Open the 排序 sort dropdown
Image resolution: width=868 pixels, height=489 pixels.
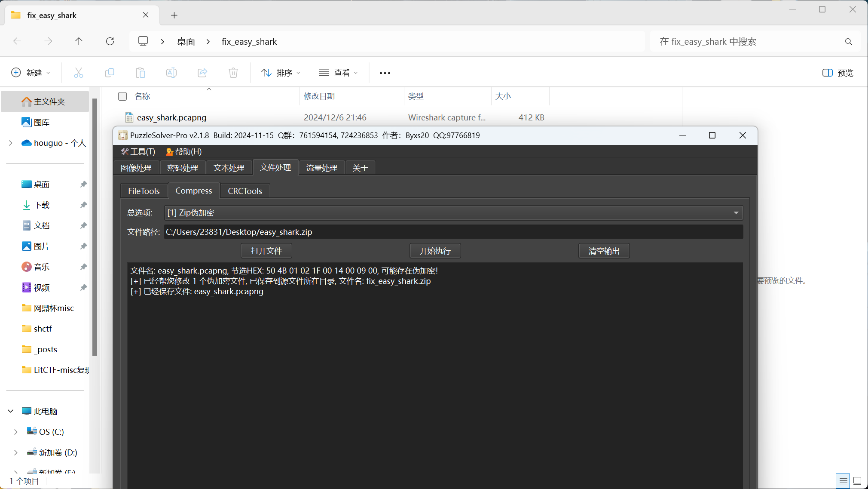pyautogui.click(x=281, y=73)
